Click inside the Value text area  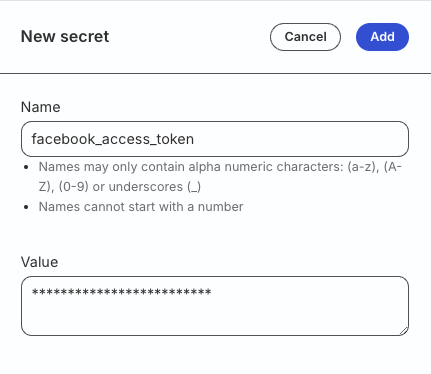(x=215, y=306)
